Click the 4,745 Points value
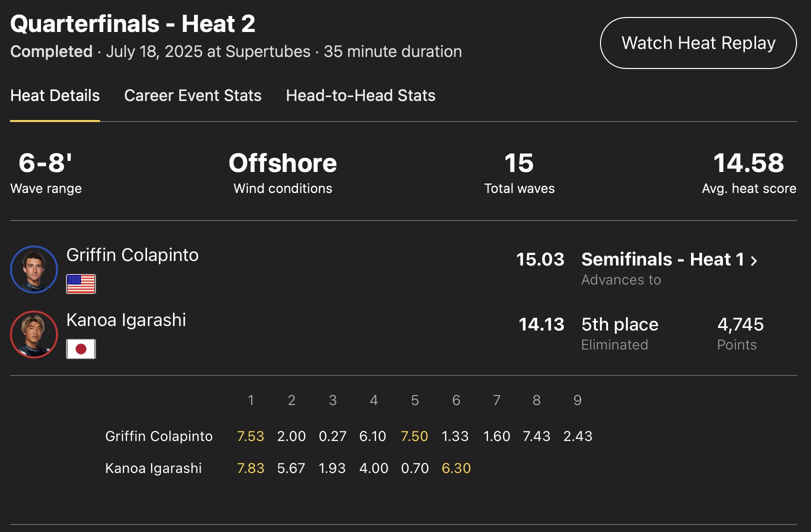 point(740,324)
